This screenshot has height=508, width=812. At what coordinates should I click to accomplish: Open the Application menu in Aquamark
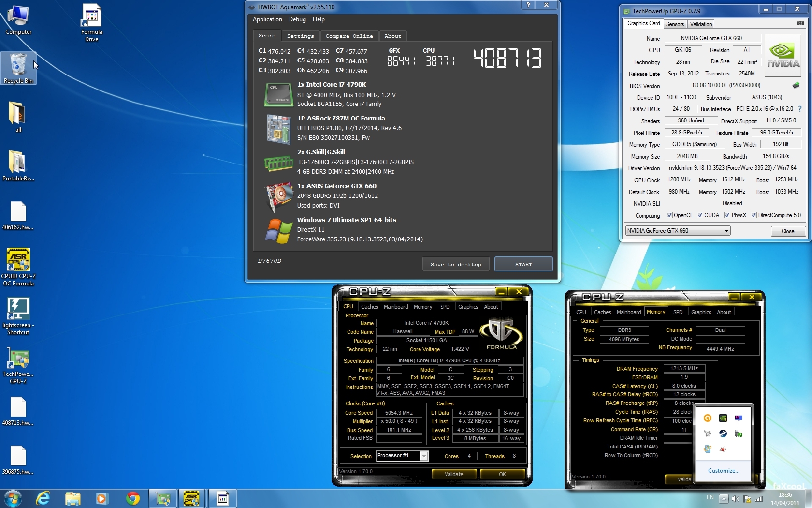pyautogui.click(x=267, y=19)
